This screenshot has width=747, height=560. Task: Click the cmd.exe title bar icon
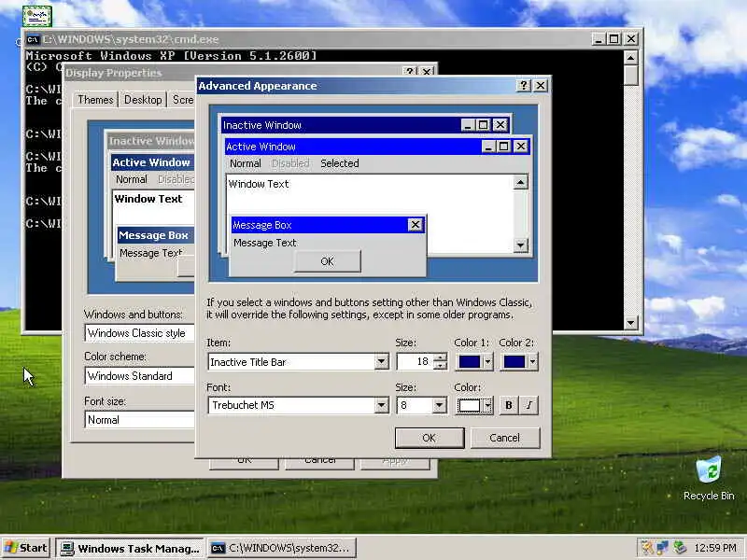click(33, 39)
